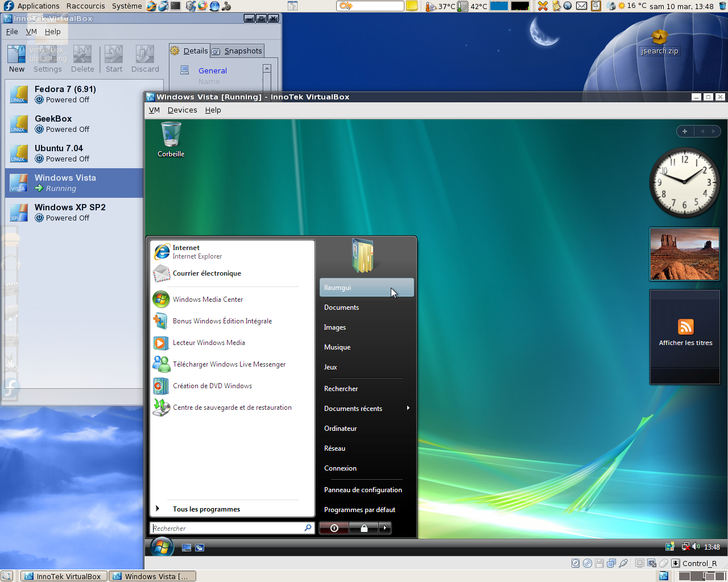728x582 pixels.
Task: Click the blue color swatch in top panel
Action: pos(498,6)
